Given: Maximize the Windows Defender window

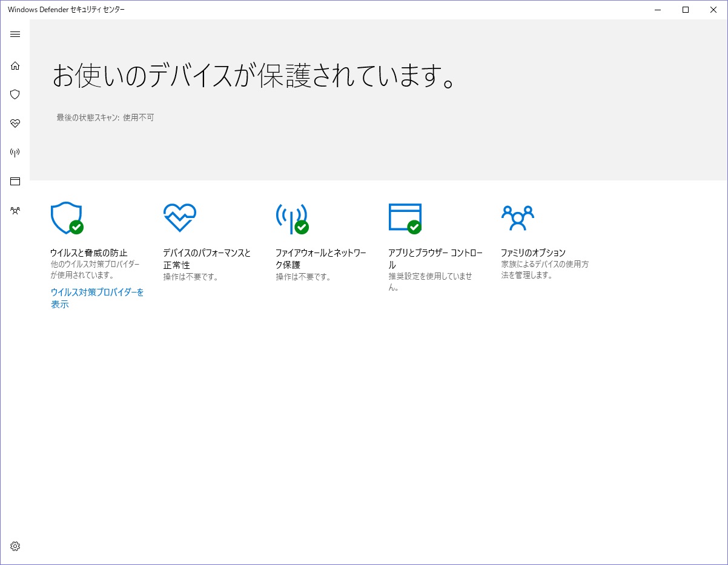Looking at the screenshot, I should (686, 10).
